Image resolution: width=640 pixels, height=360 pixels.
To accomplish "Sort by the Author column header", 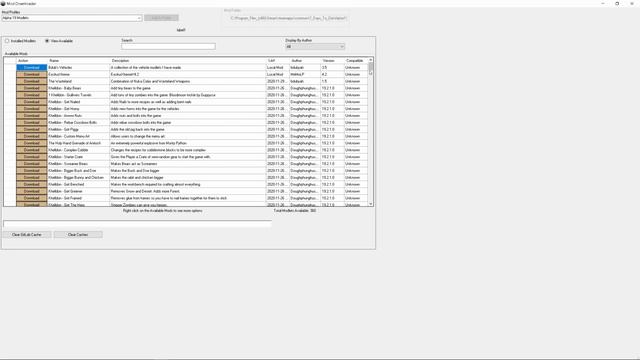I will pos(305,60).
